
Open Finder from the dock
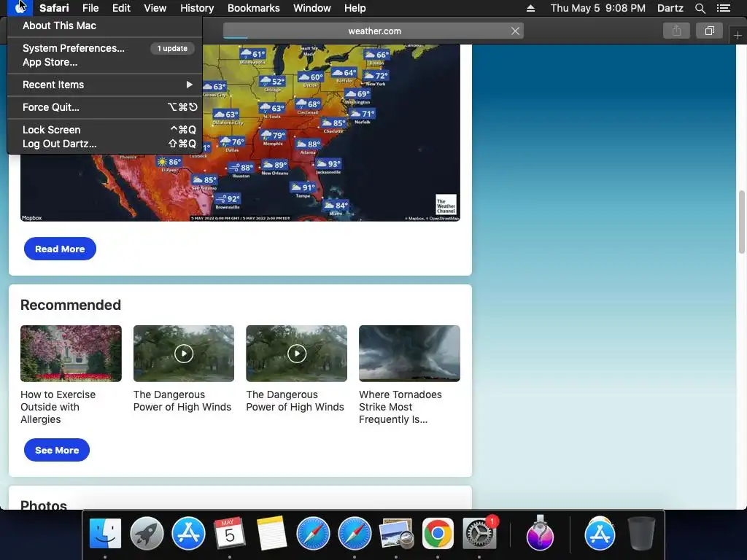(105, 533)
